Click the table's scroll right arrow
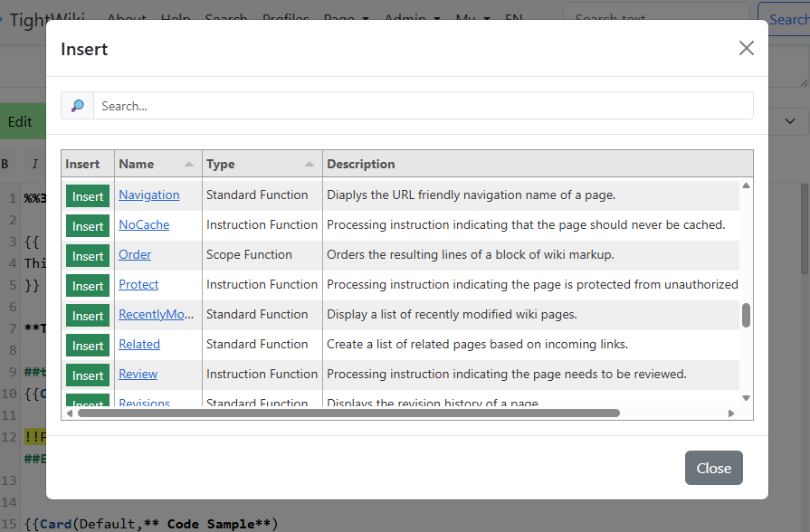Viewport: 810px width, 532px height. point(731,413)
